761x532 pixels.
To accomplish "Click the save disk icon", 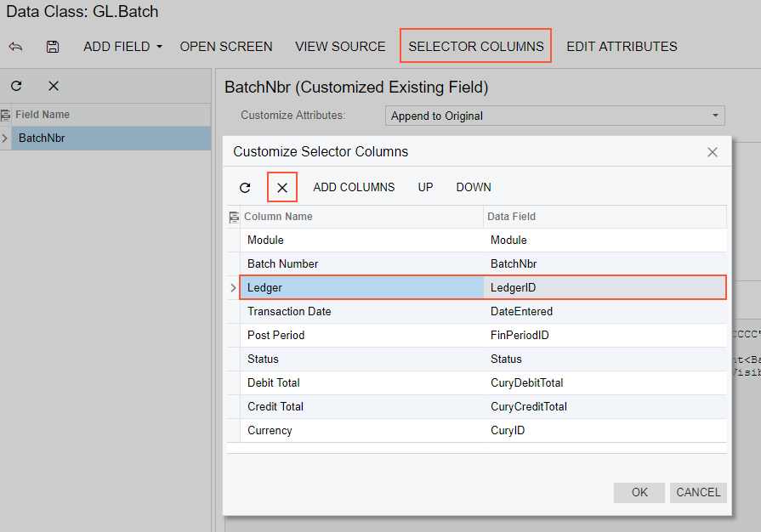I will pos(53,47).
